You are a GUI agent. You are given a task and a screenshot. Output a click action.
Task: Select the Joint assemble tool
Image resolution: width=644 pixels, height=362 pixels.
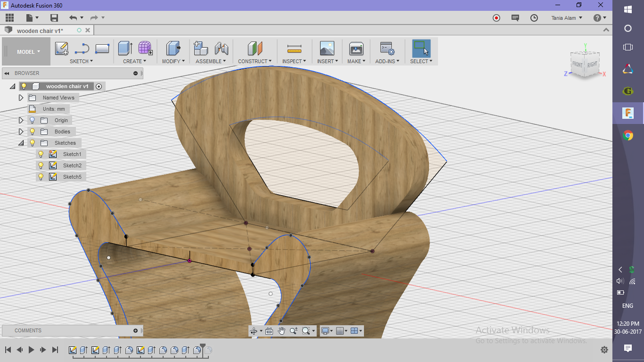click(x=222, y=48)
